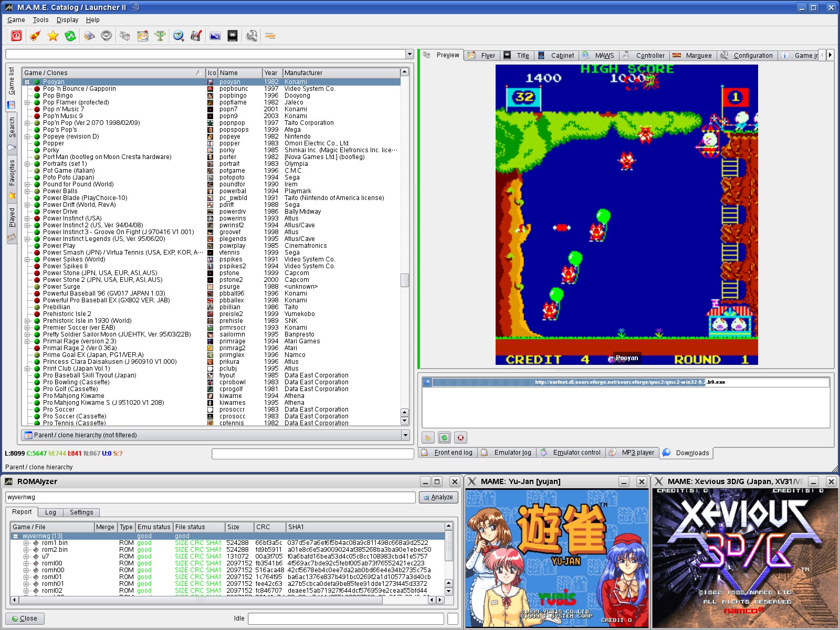Click the wyvernwg text field in ROMAlyzer
Image resolution: width=840 pixels, height=630 pixels.
(210, 497)
